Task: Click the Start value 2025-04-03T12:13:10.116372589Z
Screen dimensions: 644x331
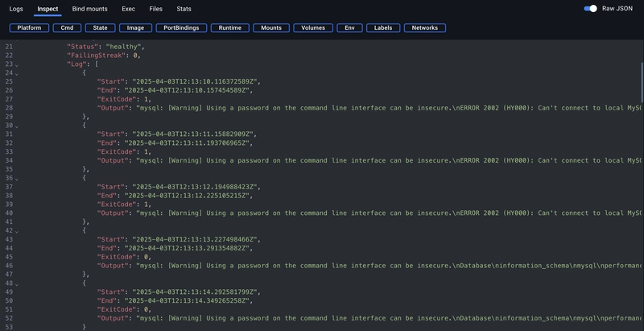Action: [196, 81]
